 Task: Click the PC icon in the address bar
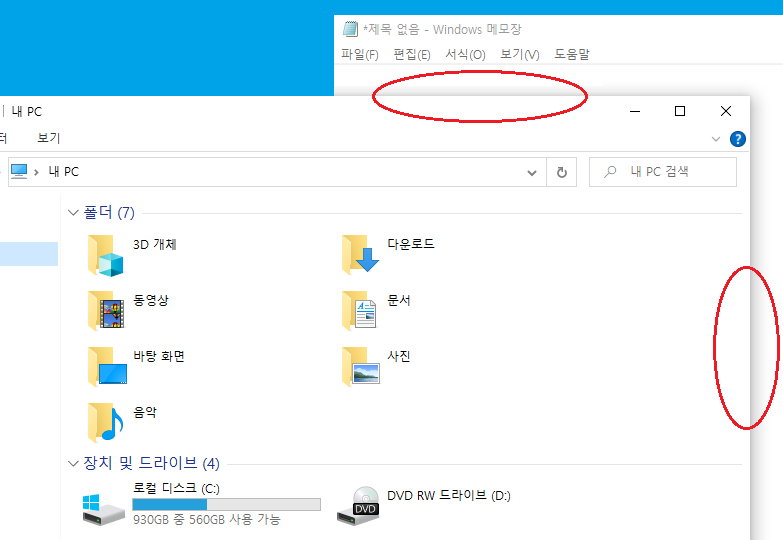coord(19,171)
